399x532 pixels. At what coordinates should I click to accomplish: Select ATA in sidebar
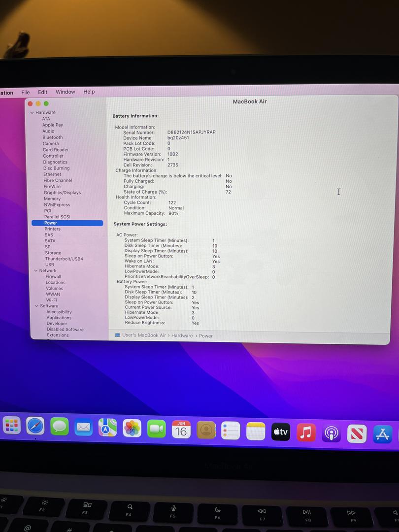coord(46,119)
